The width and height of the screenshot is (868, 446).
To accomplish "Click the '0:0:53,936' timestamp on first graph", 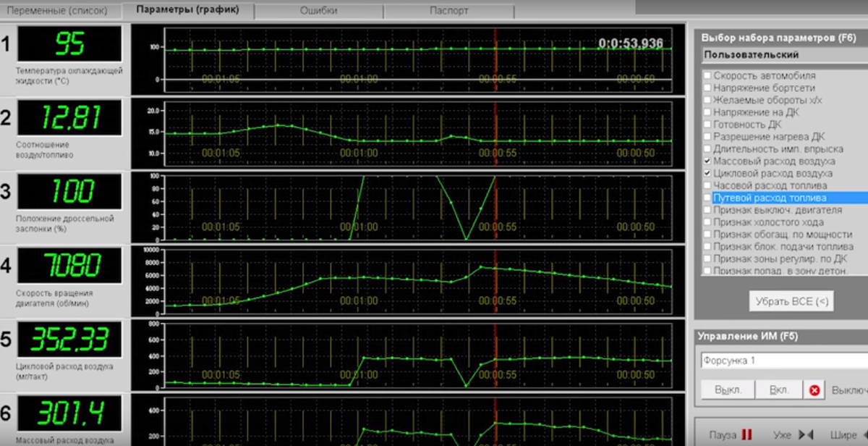I will (x=631, y=43).
